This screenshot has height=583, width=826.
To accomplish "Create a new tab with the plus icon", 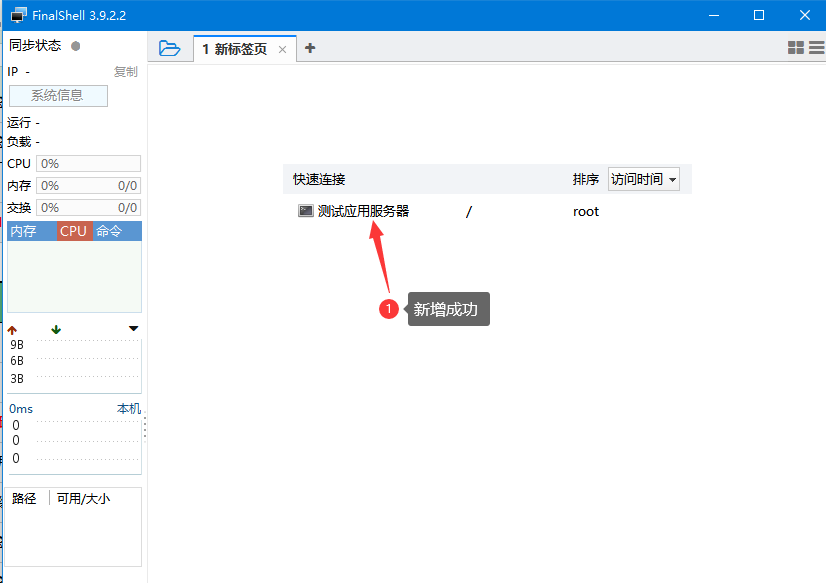I will click(x=310, y=47).
